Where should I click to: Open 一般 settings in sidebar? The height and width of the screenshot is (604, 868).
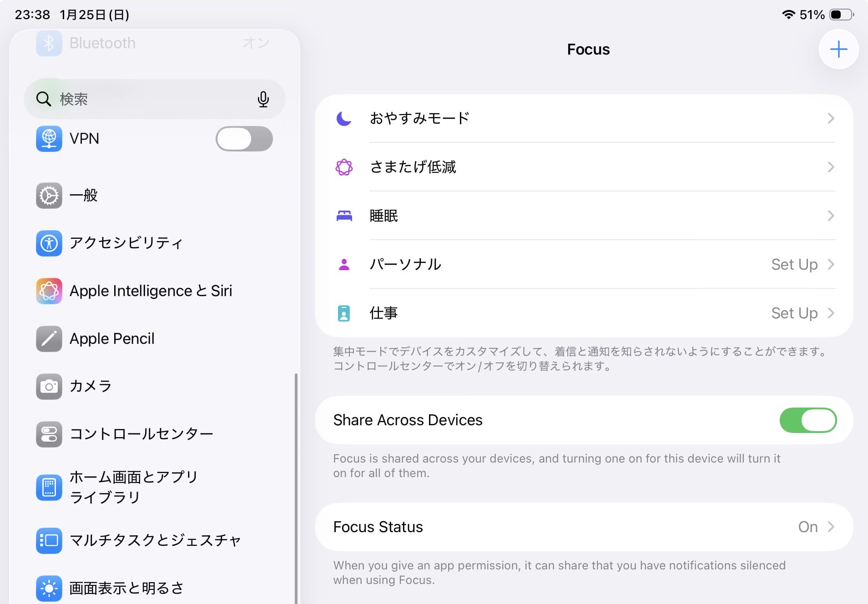(84, 196)
